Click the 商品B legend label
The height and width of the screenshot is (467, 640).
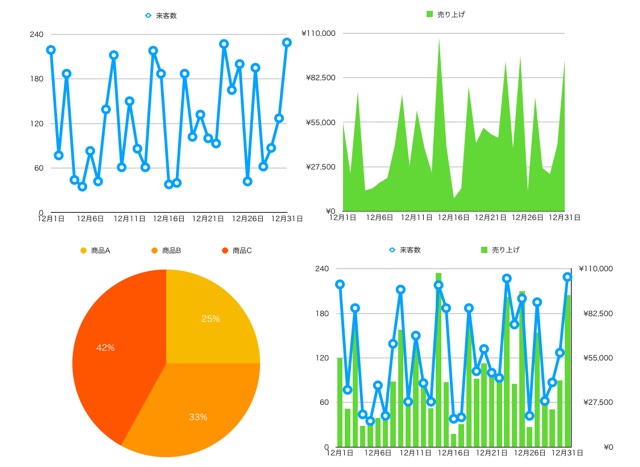click(x=171, y=250)
